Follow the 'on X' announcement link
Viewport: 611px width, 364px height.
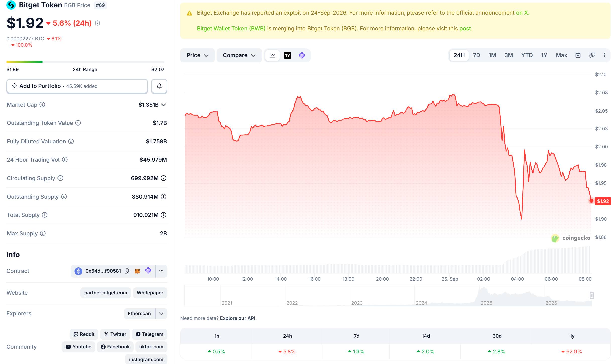pyautogui.click(x=522, y=13)
